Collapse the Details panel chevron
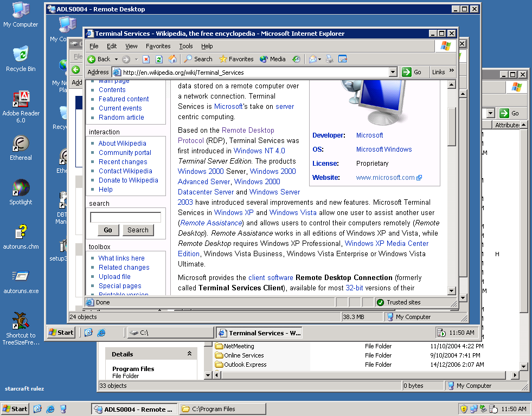Screen dimensions: 532x416 pos(189,354)
